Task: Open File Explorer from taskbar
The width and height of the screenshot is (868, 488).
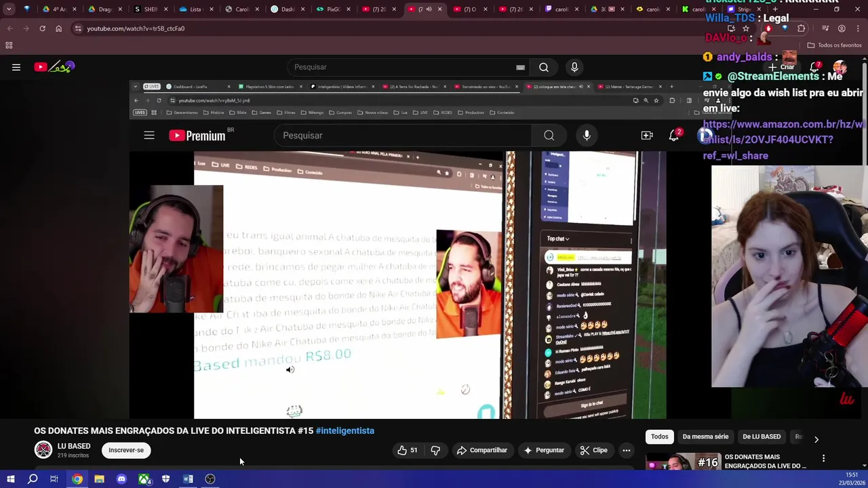Action: coord(99,479)
